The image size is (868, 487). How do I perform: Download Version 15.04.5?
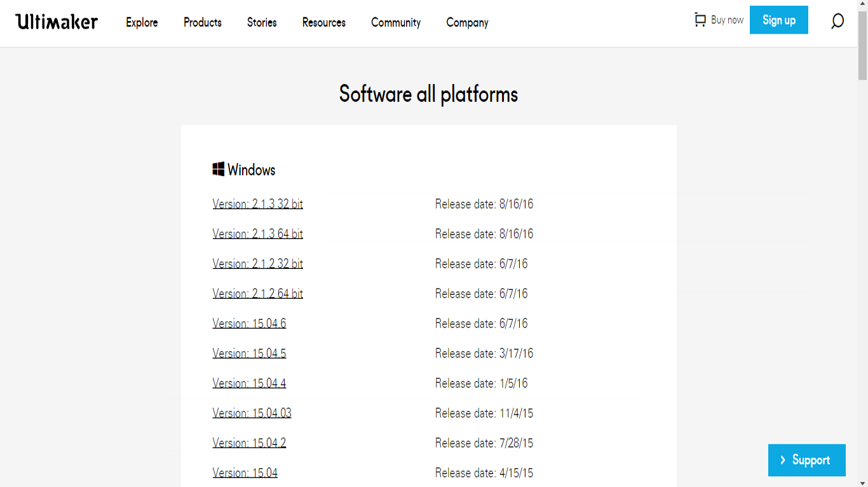coord(249,353)
